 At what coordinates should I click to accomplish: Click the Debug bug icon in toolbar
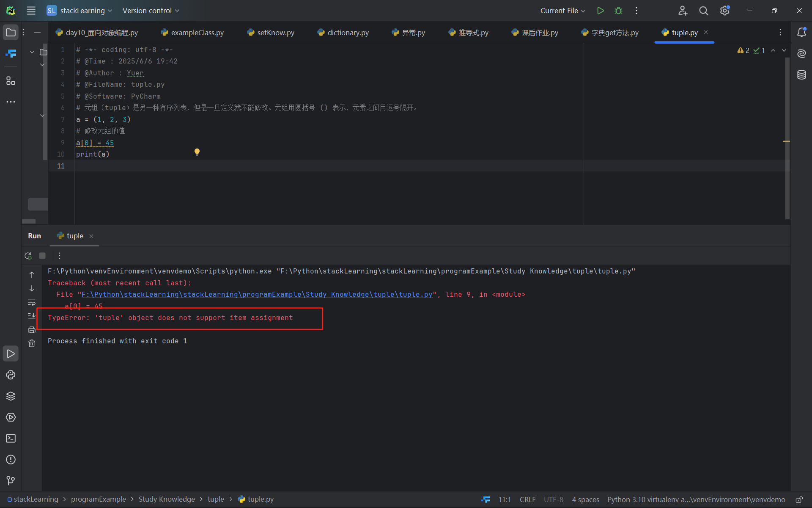click(618, 11)
